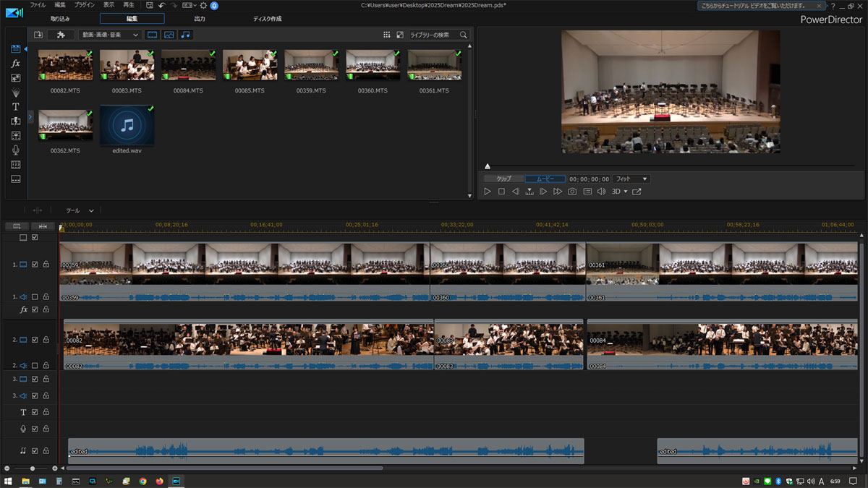
Task: Disable the music track checkbox
Action: coord(35,450)
